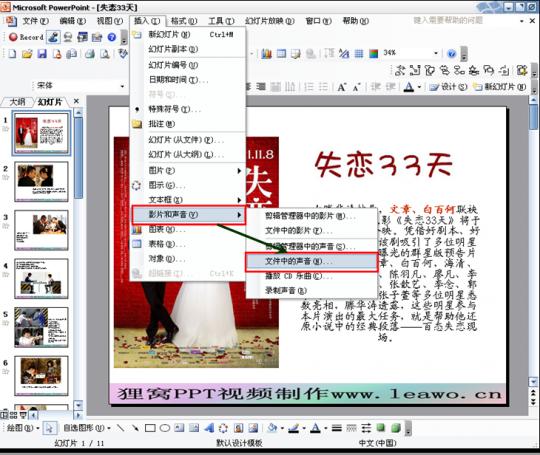Screen dimensions: 540x455
Task: Click the New blank presentation icon
Action: pos(12,54)
